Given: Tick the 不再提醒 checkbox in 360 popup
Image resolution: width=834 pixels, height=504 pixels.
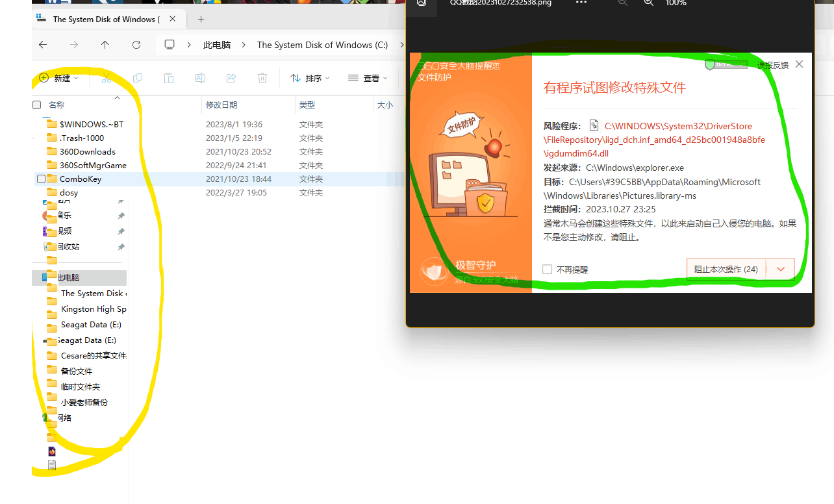Looking at the screenshot, I should coord(547,270).
